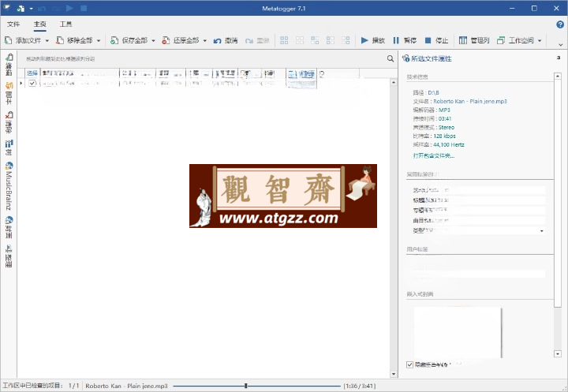
Task: Open the 封面 cover art sidebar panel
Action: click(9, 227)
